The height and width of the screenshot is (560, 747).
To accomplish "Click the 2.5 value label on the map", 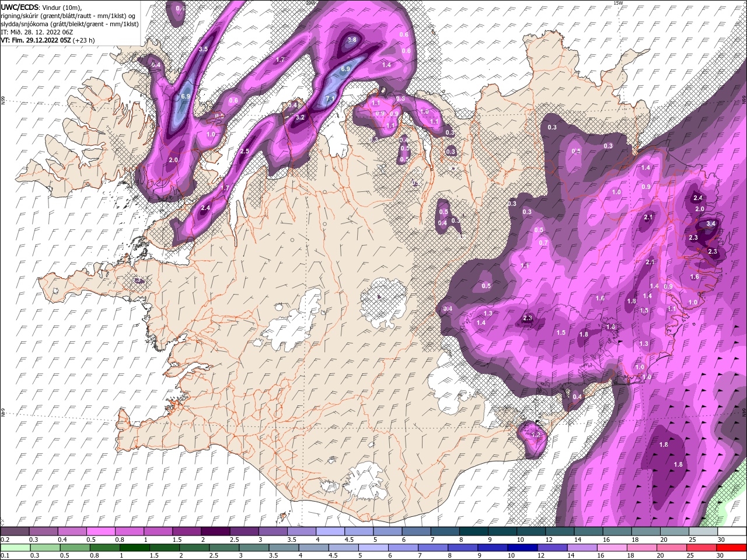I will pos(245,151).
